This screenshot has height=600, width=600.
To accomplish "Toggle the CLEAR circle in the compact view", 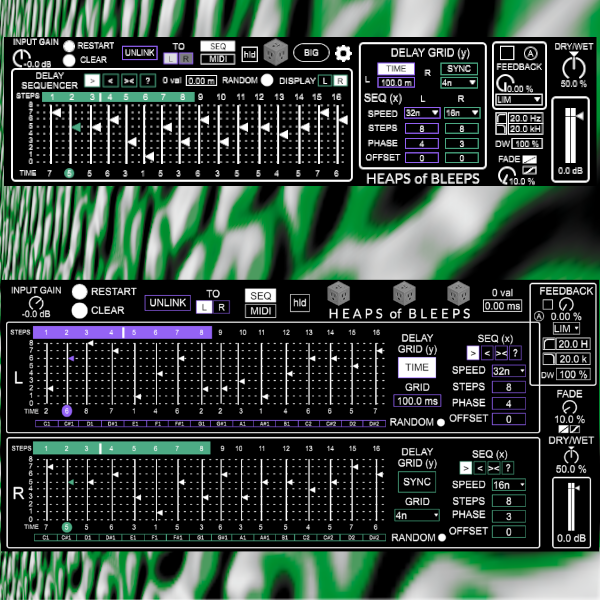I will [69, 60].
